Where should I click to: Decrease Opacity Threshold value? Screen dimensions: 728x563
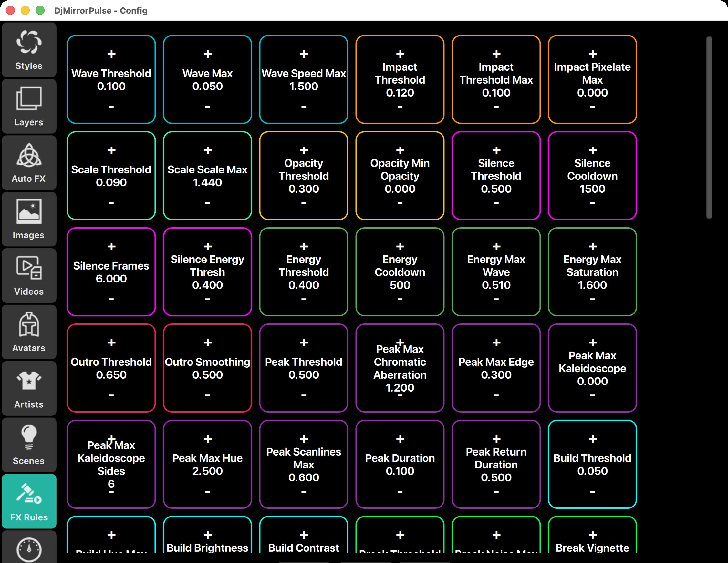click(304, 203)
